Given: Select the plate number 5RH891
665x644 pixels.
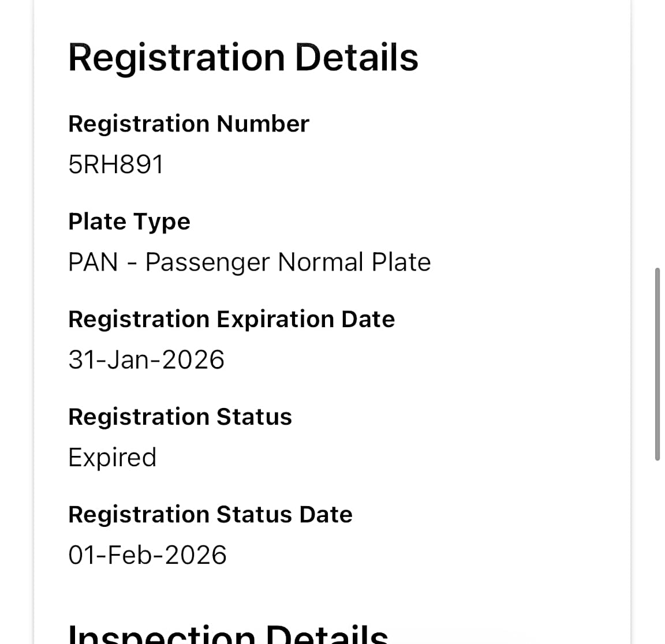Looking at the screenshot, I should 115,164.
